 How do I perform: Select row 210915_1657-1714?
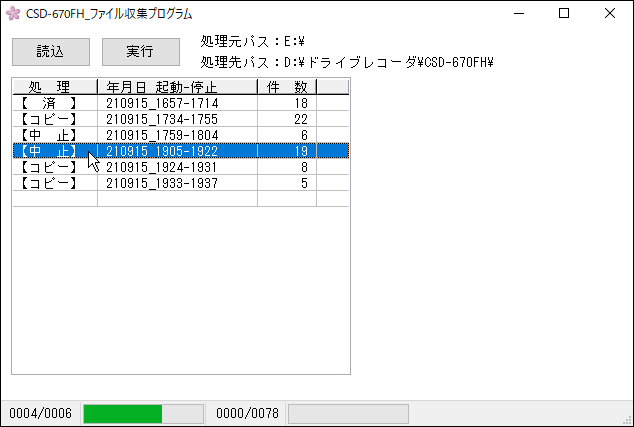pos(181,103)
